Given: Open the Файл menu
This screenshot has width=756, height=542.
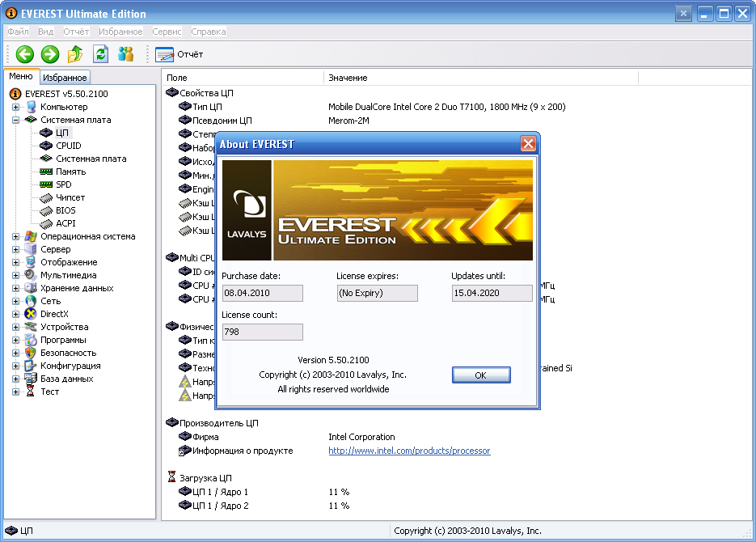Looking at the screenshot, I should click(18, 32).
